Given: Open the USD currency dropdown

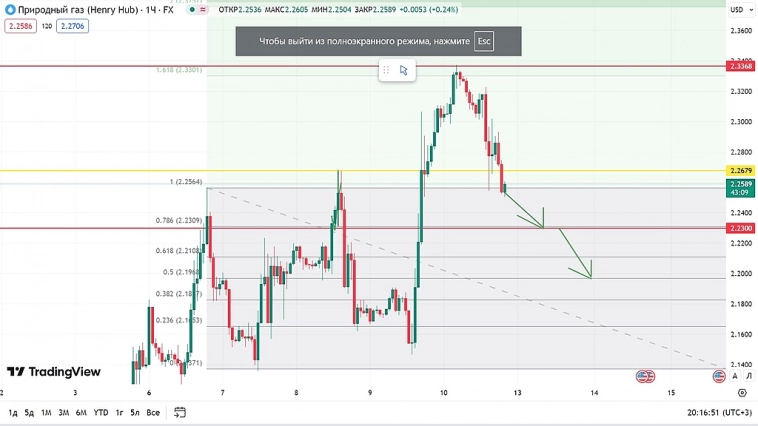Looking at the screenshot, I should 742,10.
